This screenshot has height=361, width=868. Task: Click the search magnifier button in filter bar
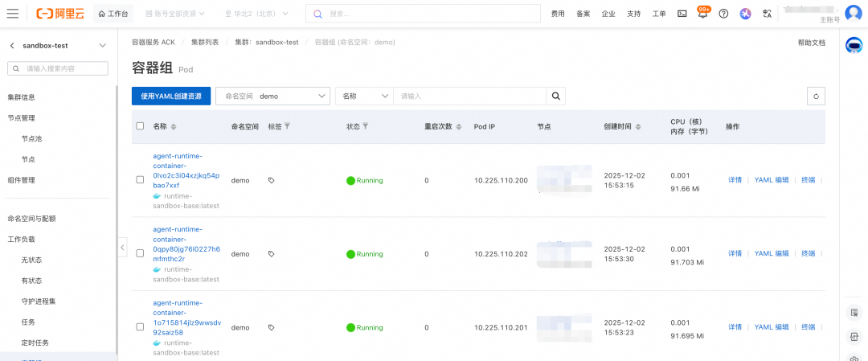(556, 96)
